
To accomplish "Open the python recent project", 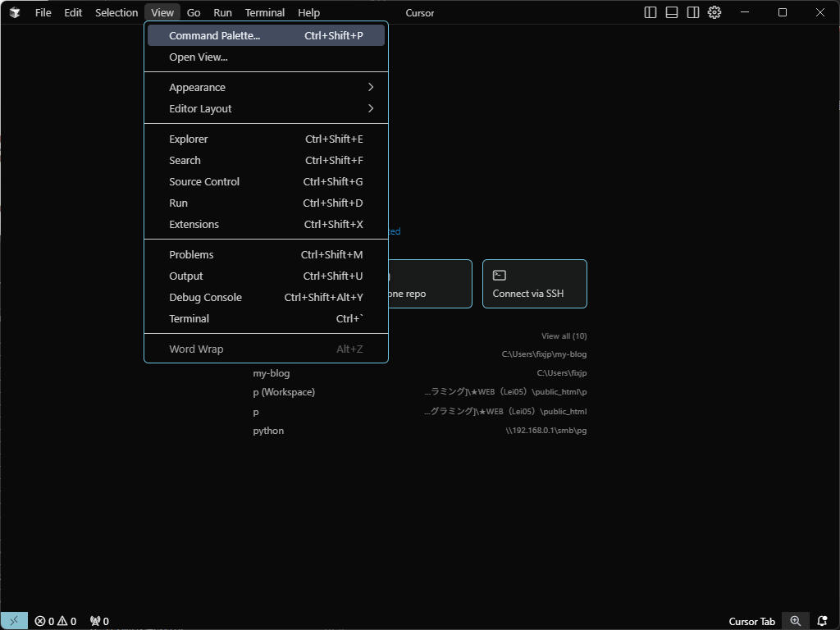I will [x=268, y=431].
